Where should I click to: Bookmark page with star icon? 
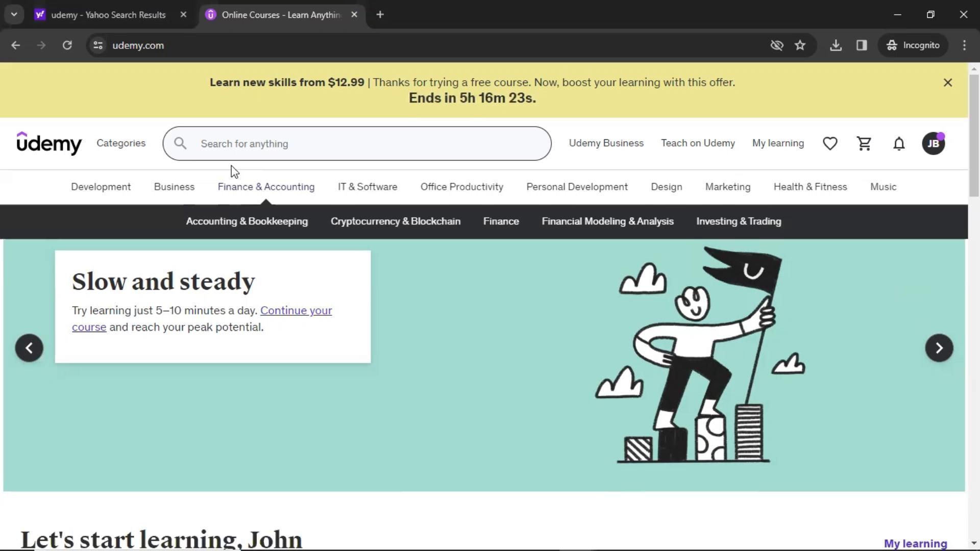coord(800,45)
